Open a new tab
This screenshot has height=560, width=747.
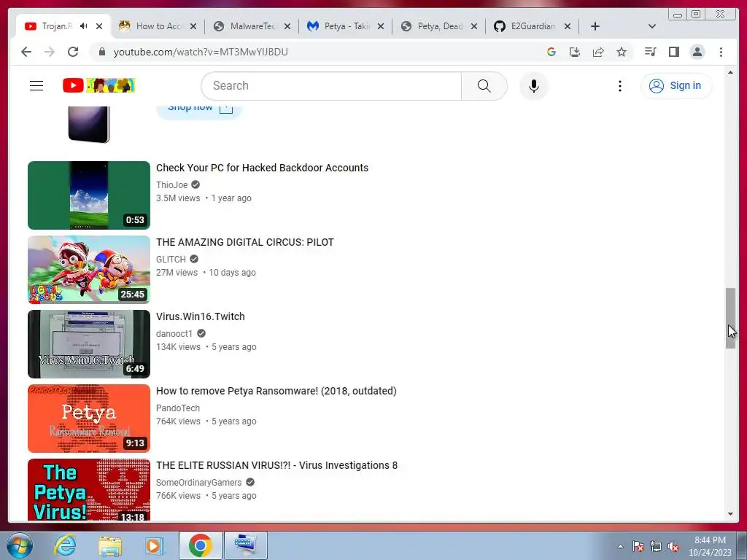click(x=595, y=26)
